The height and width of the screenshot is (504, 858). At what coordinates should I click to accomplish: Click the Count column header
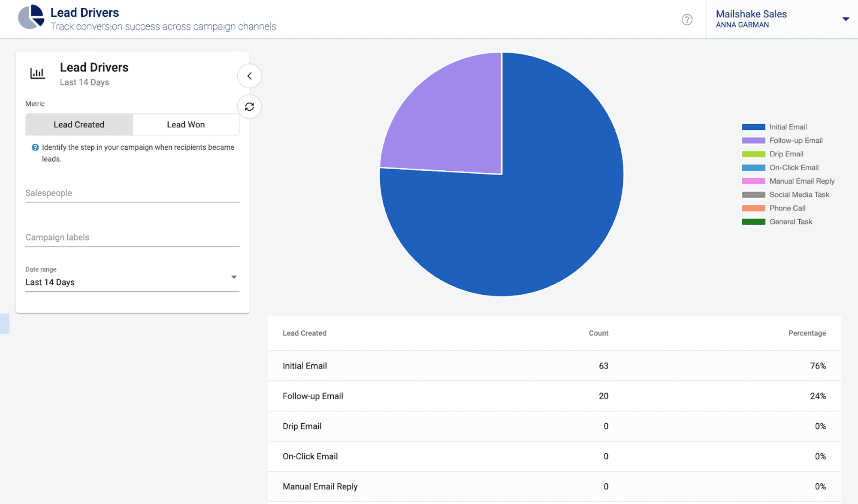click(598, 333)
